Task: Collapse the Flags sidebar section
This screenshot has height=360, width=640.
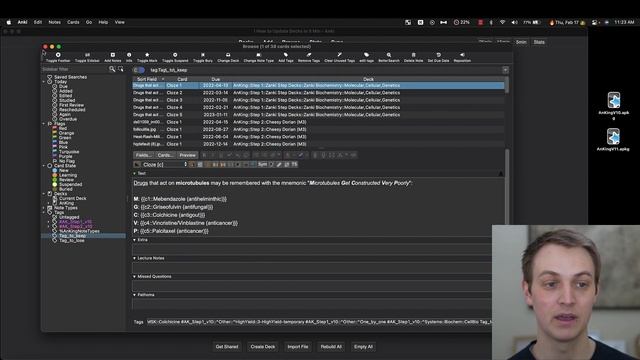Action: coord(44,124)
